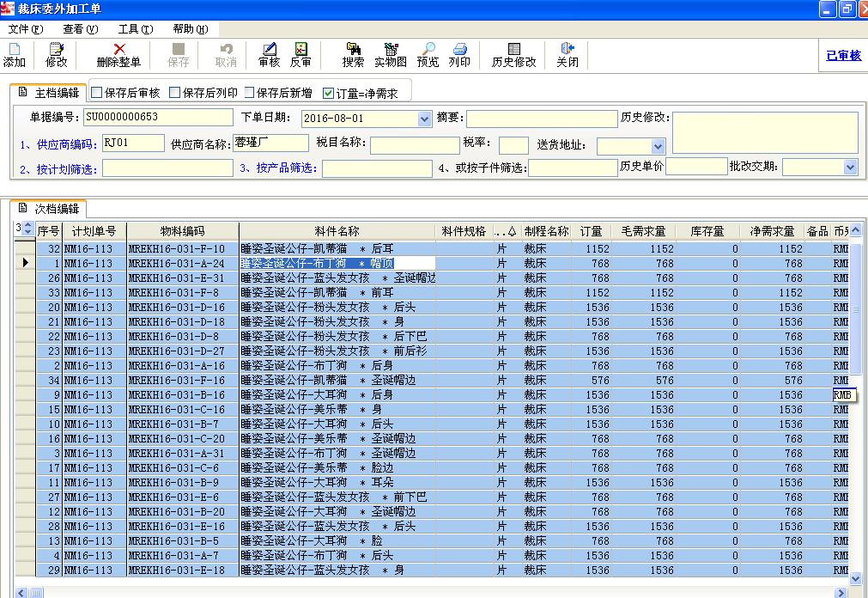The width and height of the screenshot is (868, 598).
Task: Sort by the 毛需求量 column header
Action: (x=643, y=231)
